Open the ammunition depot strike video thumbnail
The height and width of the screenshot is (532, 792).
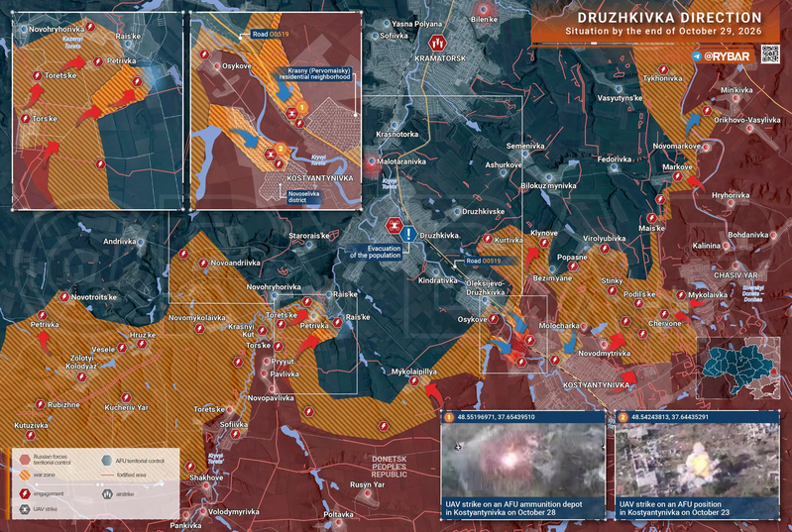point(522,460)
